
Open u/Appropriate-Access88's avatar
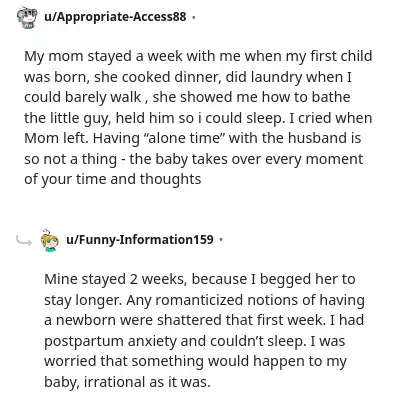[x=27, y=17]
